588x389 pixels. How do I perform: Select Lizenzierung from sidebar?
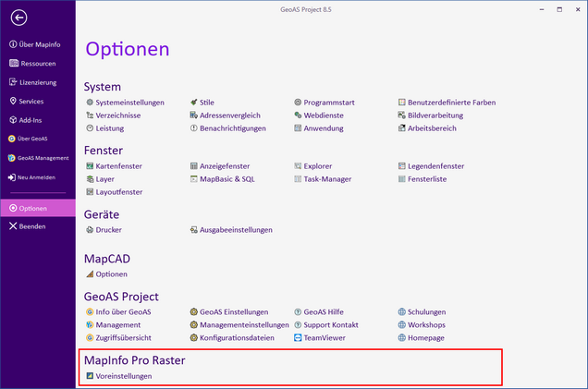38,82
